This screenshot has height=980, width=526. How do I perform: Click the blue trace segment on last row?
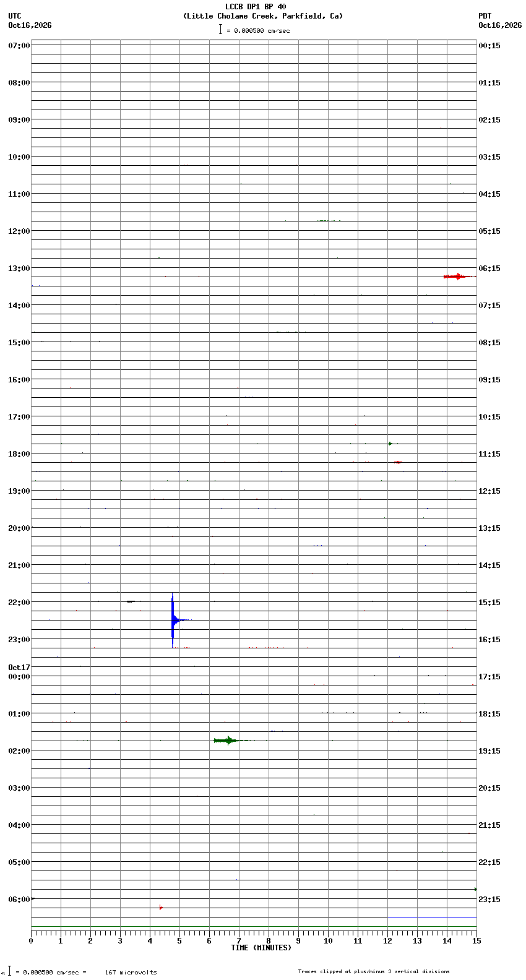(x=432, y=917)
